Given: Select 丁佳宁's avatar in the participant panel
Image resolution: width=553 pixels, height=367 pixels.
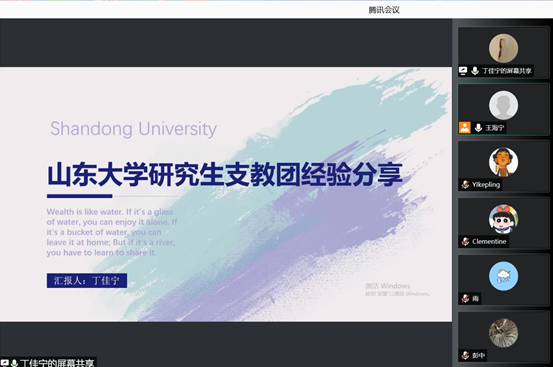Looking at the screenshot, I should click(503, 48).
